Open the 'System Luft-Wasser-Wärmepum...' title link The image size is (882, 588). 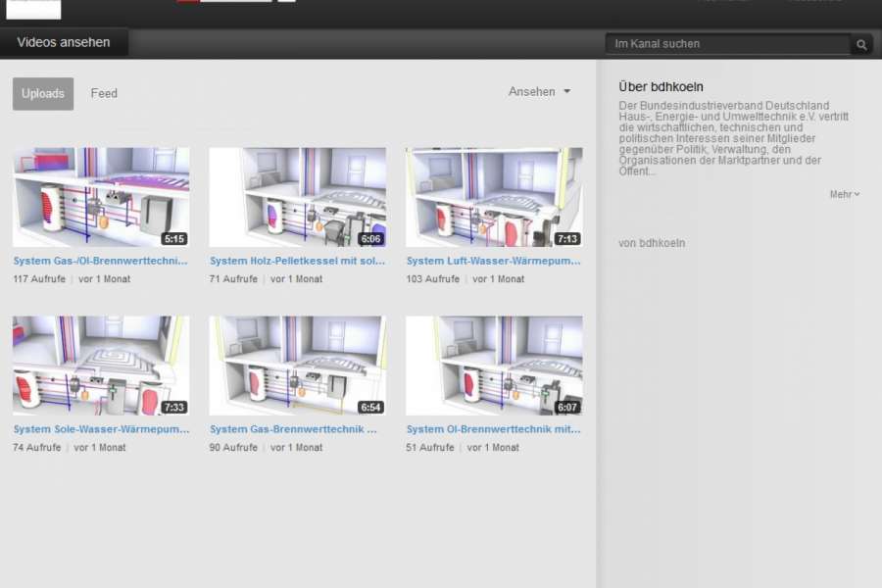point(493,261)
